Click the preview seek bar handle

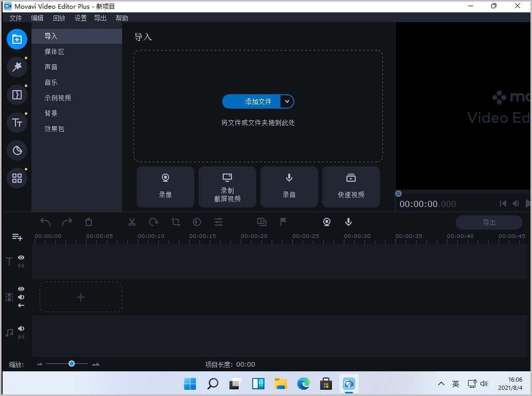click(398, 194)
